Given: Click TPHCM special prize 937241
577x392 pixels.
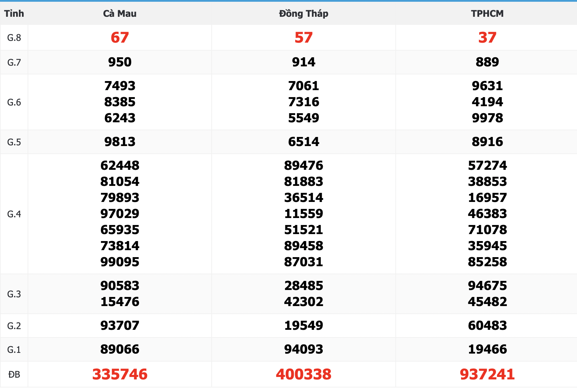Looking at the screenshot, I should pos(487,374).
